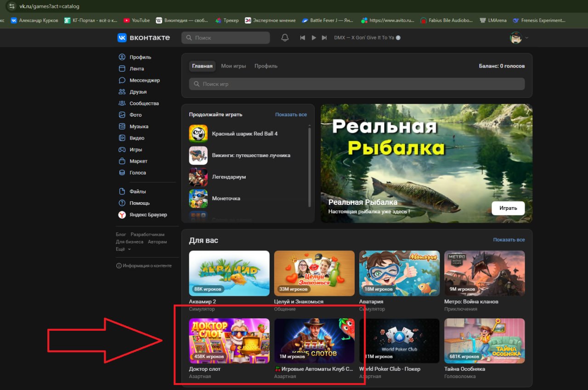This screenshot has height=390, width=588.
Task: Open the Википедия bookmark
Action: pyautogui.click(x=182, y=20)
